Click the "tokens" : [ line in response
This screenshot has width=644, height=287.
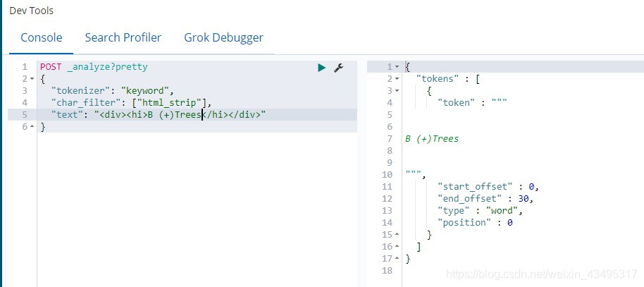click(x=448, y=78)
